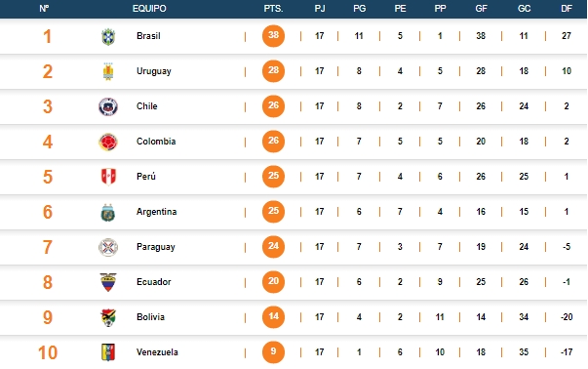
Task: Click the Paraguay round badge
Action: (108, 247)
